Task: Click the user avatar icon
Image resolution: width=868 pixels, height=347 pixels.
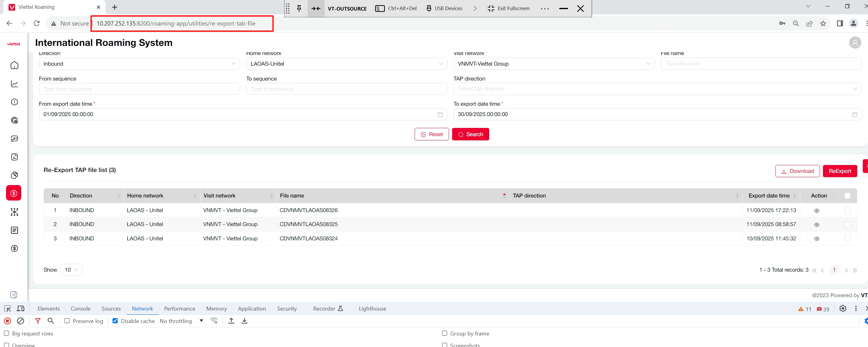Action: [855, 43]
